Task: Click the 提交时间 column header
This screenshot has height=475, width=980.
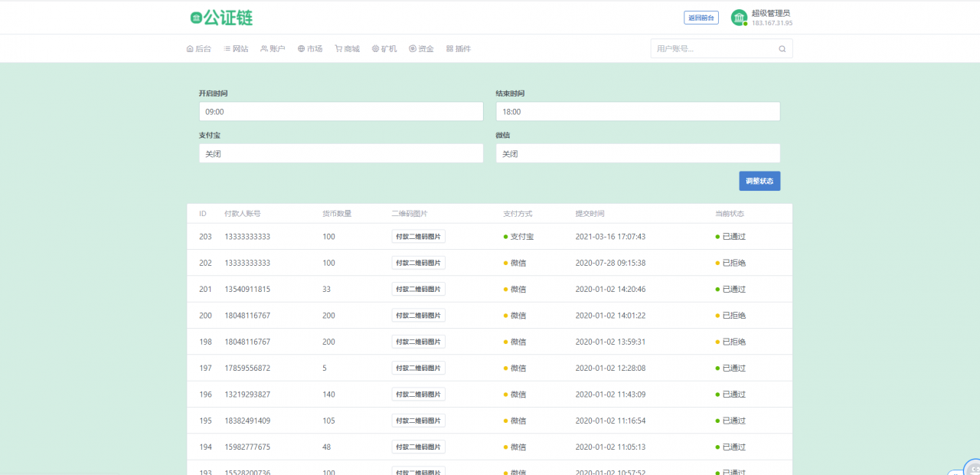Action: 590,214
